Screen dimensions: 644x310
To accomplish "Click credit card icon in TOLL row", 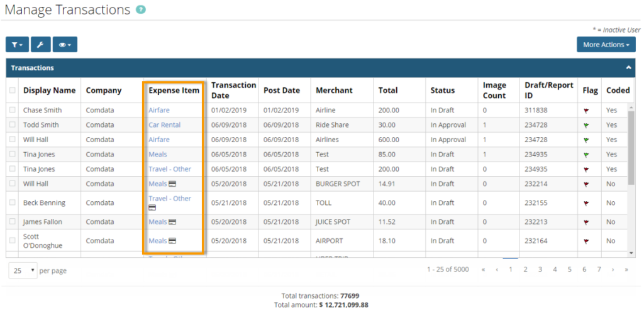I will [x=152, y=208].
